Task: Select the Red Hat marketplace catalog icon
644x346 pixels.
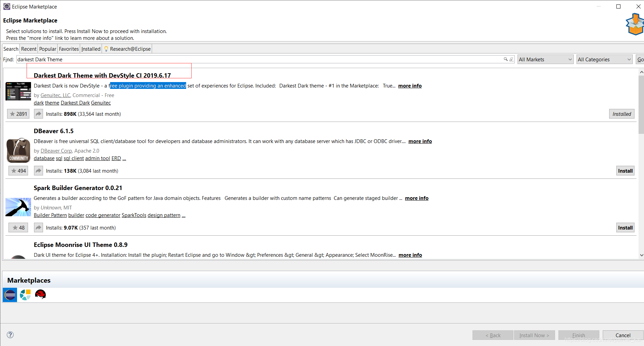Action: (41, 294)
